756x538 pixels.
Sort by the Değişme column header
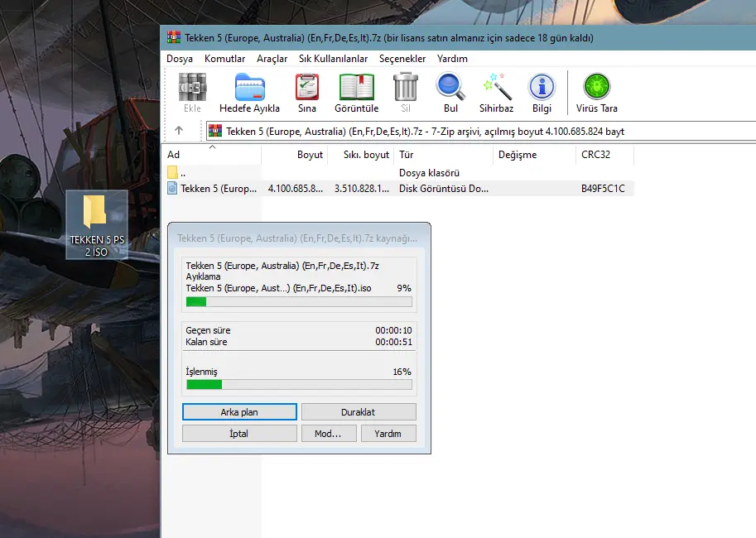pyautogui.click(x=535, y=155)
